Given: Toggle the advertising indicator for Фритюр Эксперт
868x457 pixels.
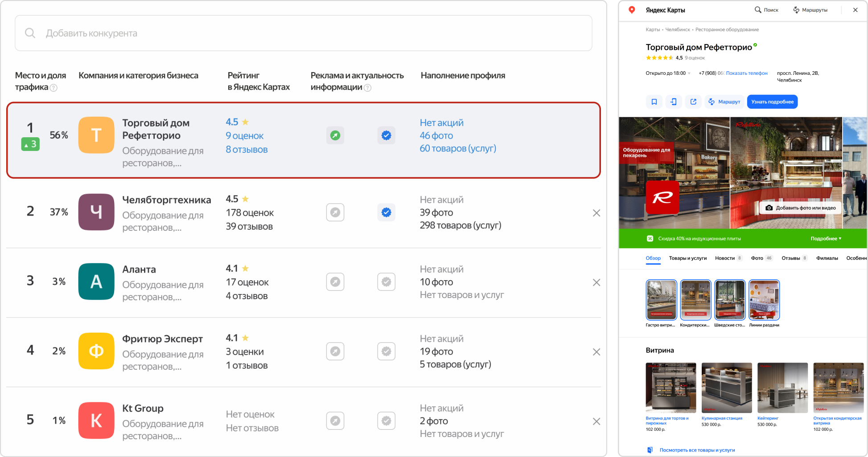Looking at the screenshot, I should point(335,351).
